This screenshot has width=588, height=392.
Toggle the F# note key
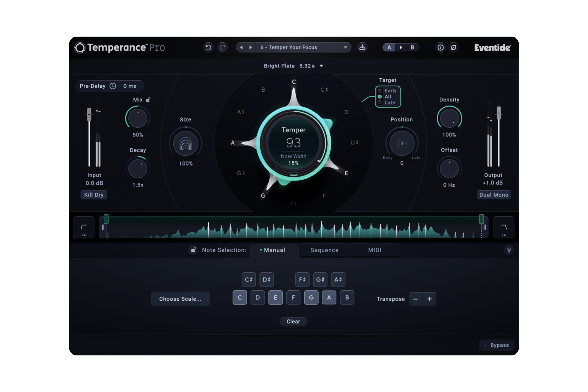(302, 279)
